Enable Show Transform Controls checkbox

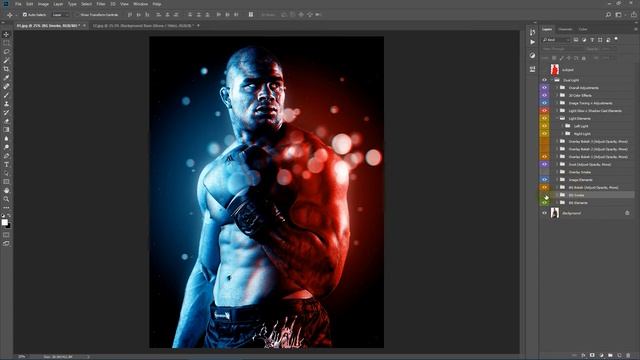tap(77, 15)
